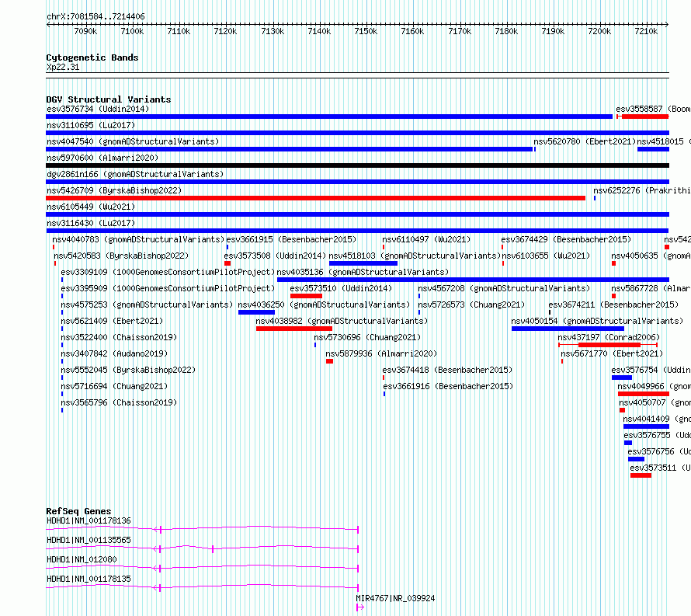Click the nsv5671770 (Ebert2021) label
691x616 pixels.
[612, 353]
